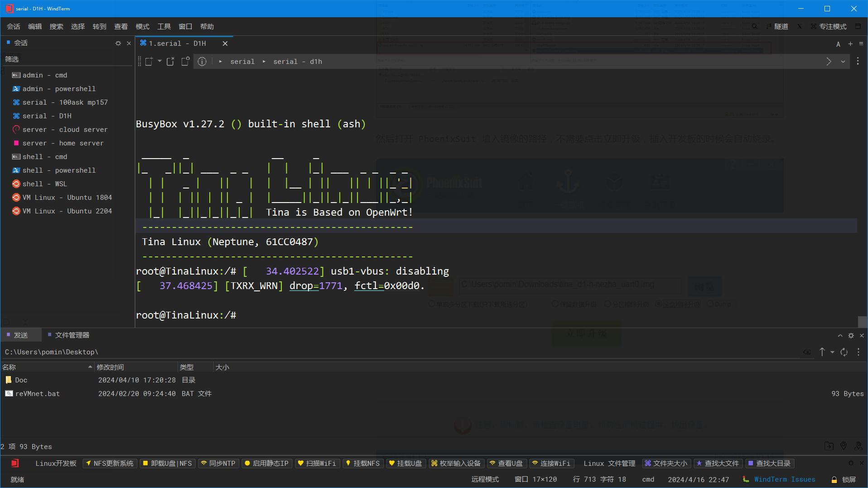Click '挂载U盘' quick command
868x488 pixels.
(x=406, y=463)
